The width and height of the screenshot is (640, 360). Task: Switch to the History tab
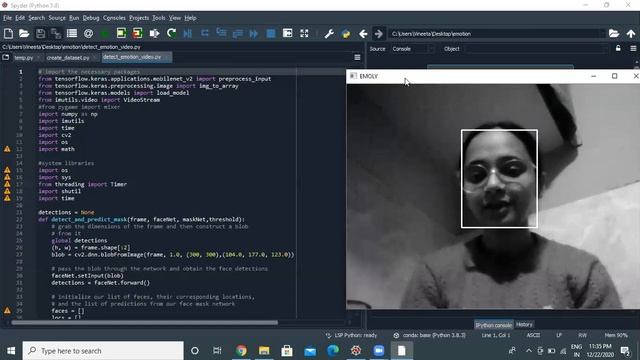[x=524, y=324]
